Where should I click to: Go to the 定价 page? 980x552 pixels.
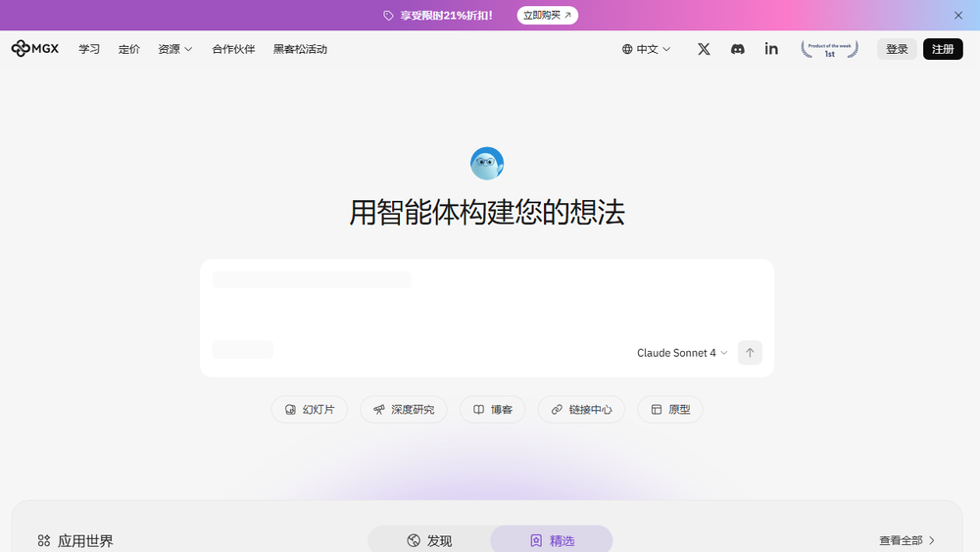tap(129, 49)
